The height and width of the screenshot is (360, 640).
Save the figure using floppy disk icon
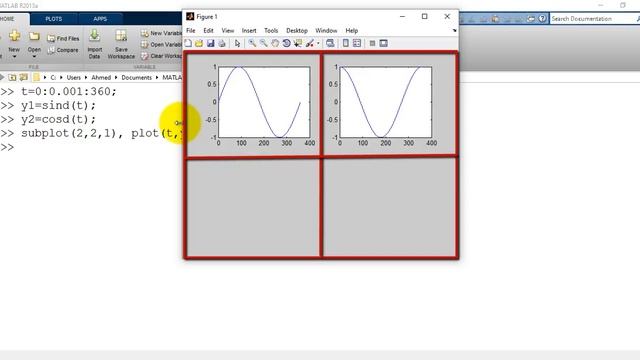(x=210, y=43)
